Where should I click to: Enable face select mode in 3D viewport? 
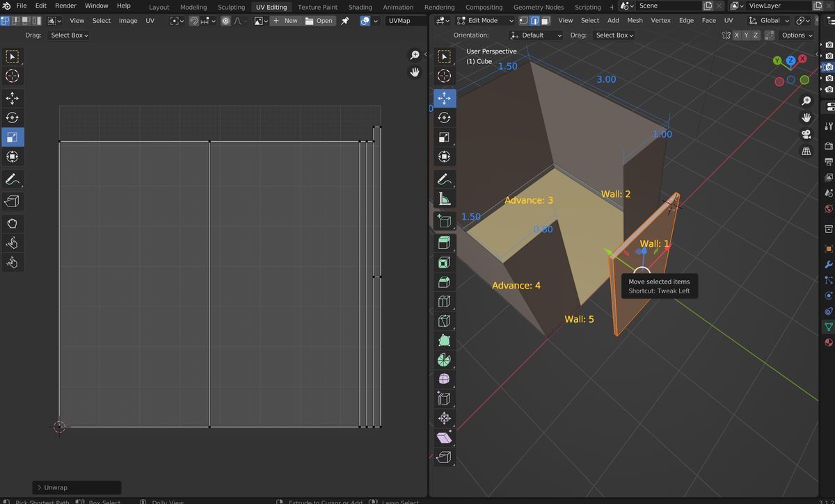(x=545, y=21)
